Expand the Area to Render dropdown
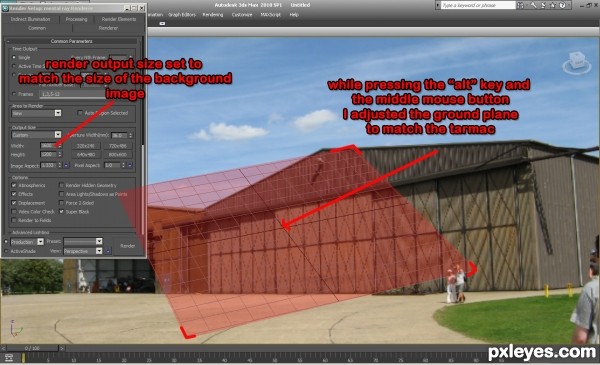Viewport: 600px width, 365px height. point(36,113)
